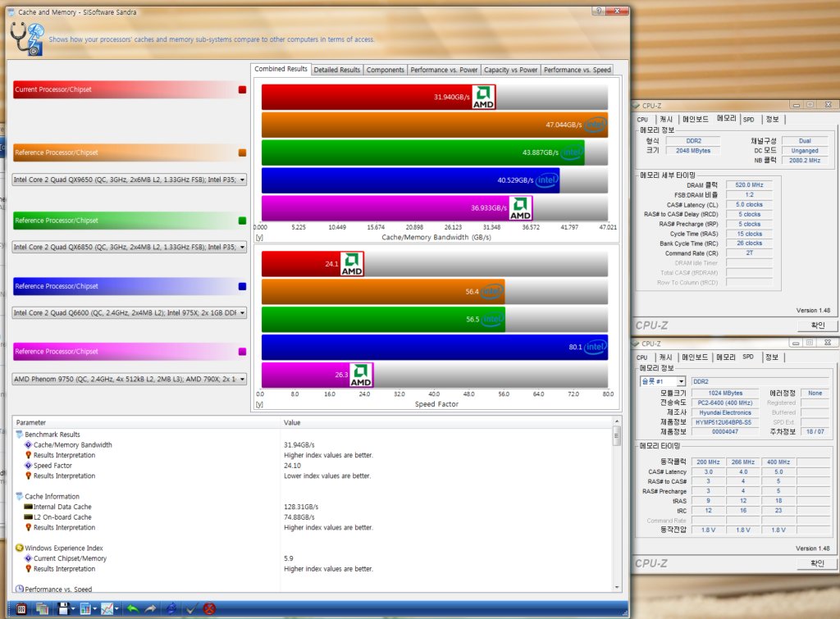Click the blue Reference Processor color square

(x=242, y=286)
